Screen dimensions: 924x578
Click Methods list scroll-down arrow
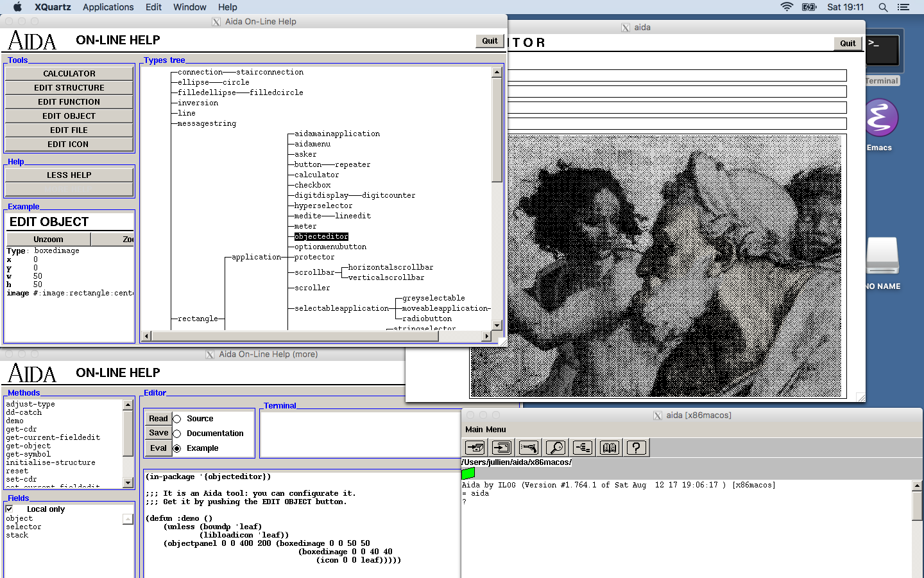tap(128, 483)
